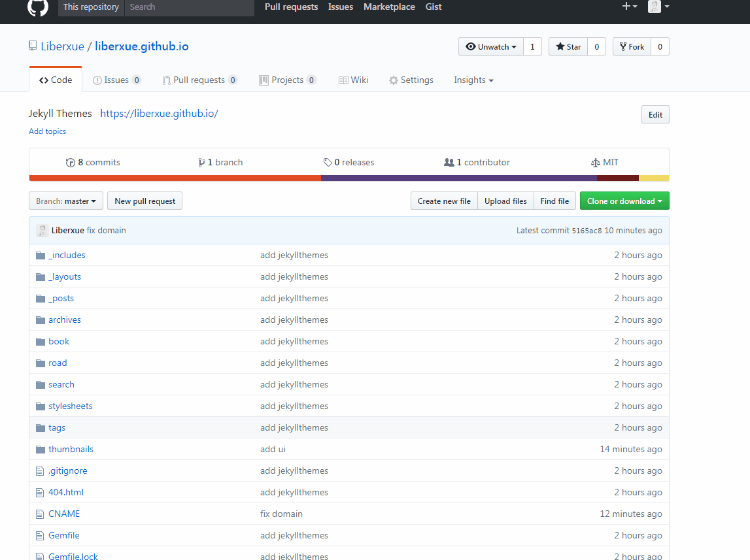Click the commits history clock icon
This screenshot has height=560, width=750.
click(71, 163)
